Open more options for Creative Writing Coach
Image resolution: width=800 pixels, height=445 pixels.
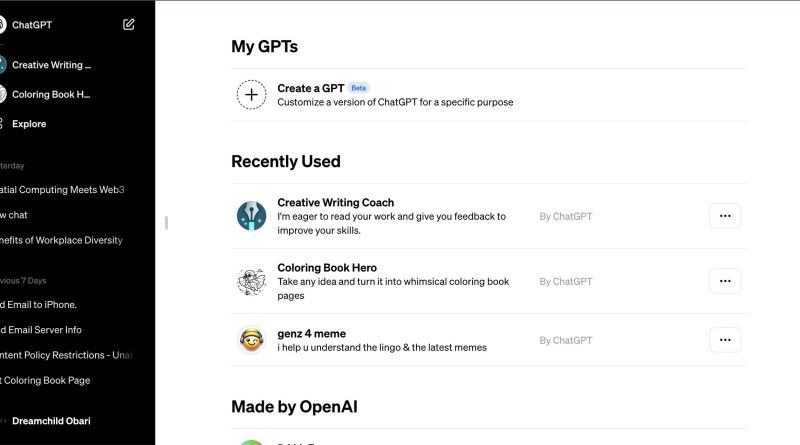point(725,216)
